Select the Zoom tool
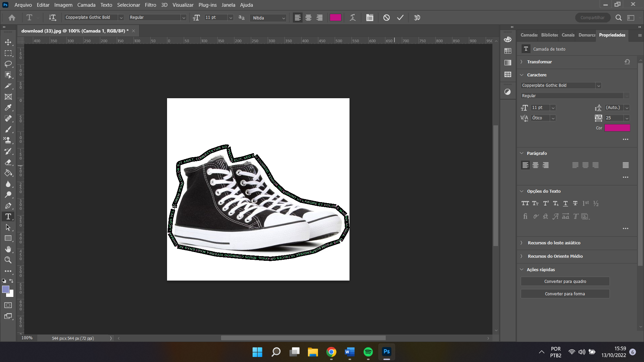Screen dimensions: 644x362 tap(8, 260)
